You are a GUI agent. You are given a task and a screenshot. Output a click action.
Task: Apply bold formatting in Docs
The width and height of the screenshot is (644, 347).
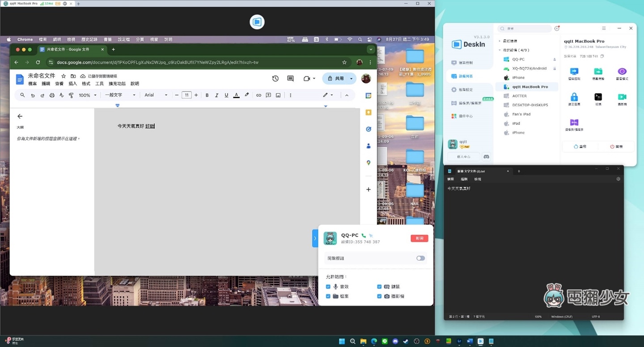[x=207, y=95]
